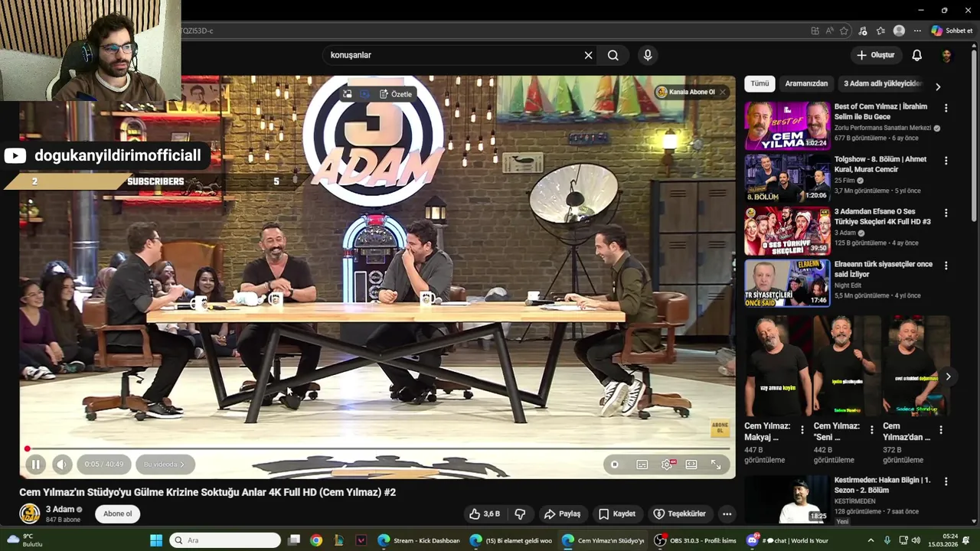Click the Özetle summarize button on video
Viewport: 980px width, 551px height.
tap(396, 94)
